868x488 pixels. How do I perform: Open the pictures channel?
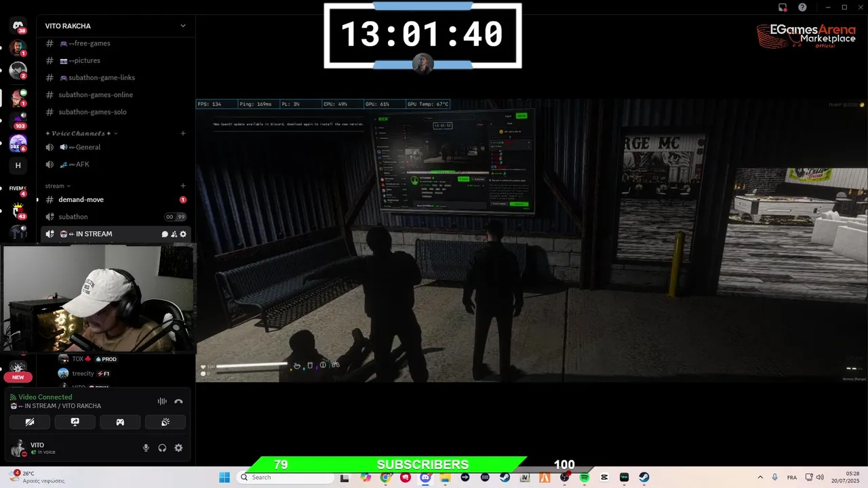[115, 60]
